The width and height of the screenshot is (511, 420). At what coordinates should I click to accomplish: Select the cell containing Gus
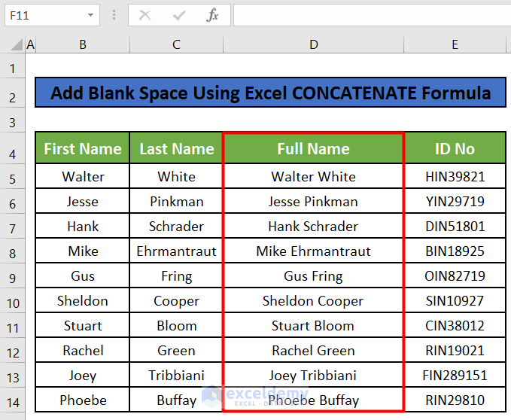click(x=83, y=275)
